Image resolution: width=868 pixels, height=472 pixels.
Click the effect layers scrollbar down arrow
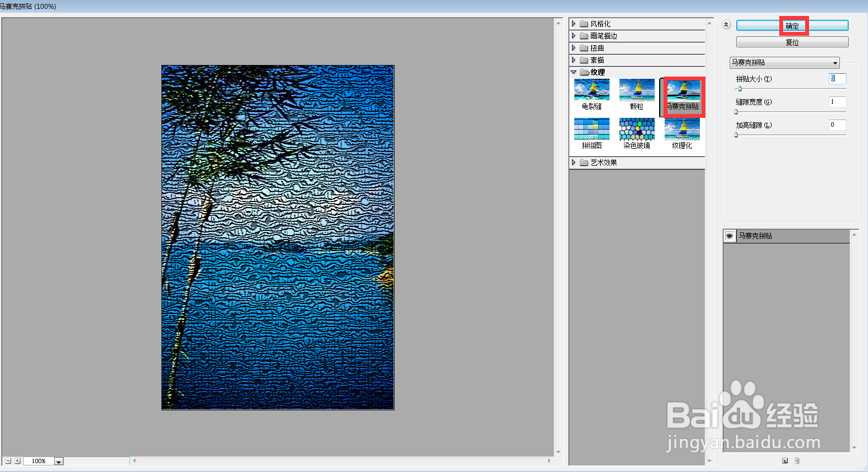click(854, 448)
